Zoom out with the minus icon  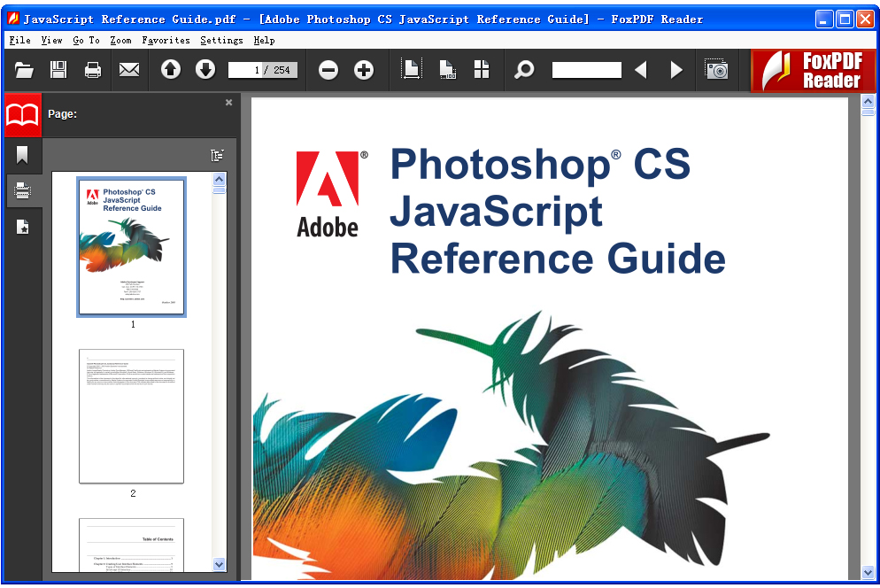point(328,70)
